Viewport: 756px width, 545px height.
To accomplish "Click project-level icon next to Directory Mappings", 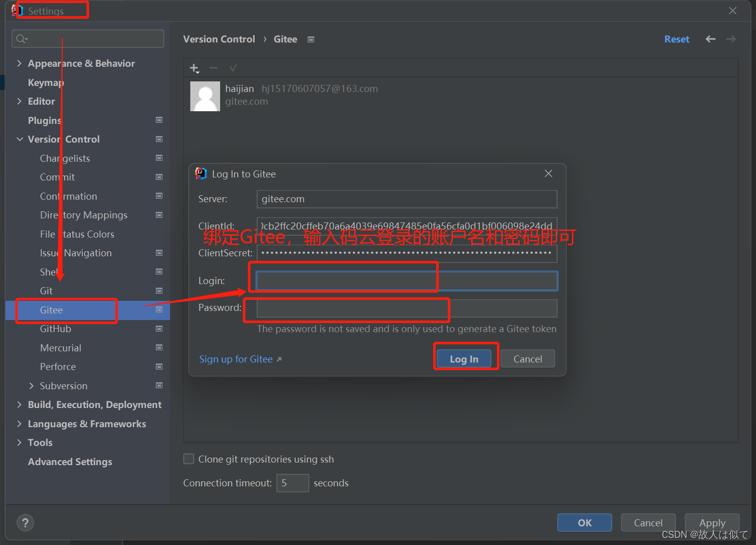I will tap(159, 215).
